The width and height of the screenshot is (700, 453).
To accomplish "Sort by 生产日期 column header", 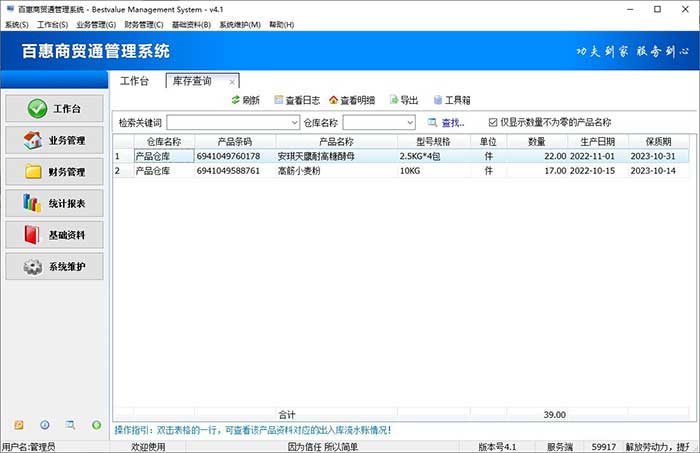I will point(598,141).
